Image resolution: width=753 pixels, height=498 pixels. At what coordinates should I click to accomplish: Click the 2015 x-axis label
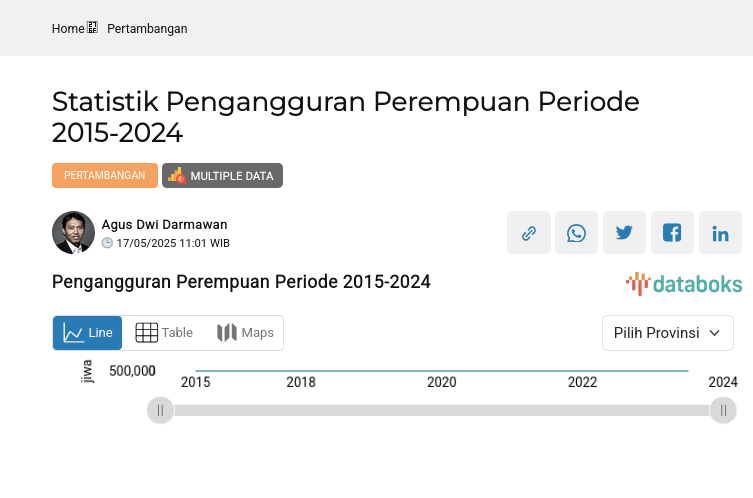pos(195,382)
